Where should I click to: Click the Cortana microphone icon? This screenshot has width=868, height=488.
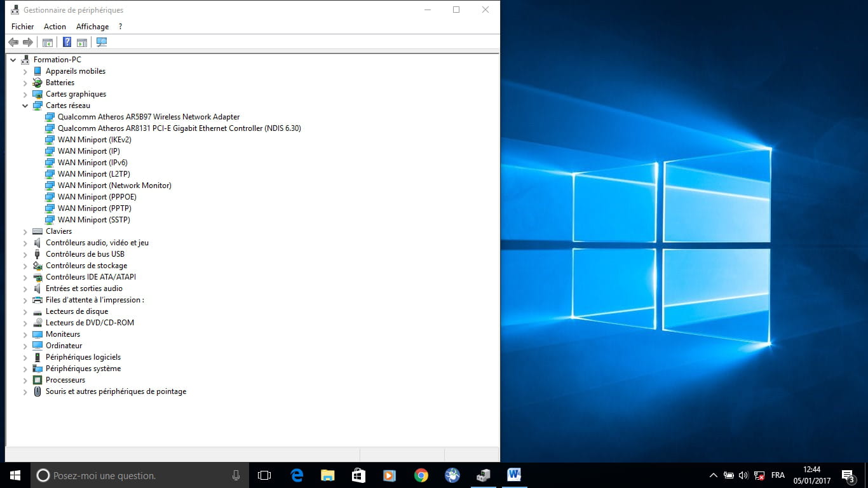(x=236, y=475)
